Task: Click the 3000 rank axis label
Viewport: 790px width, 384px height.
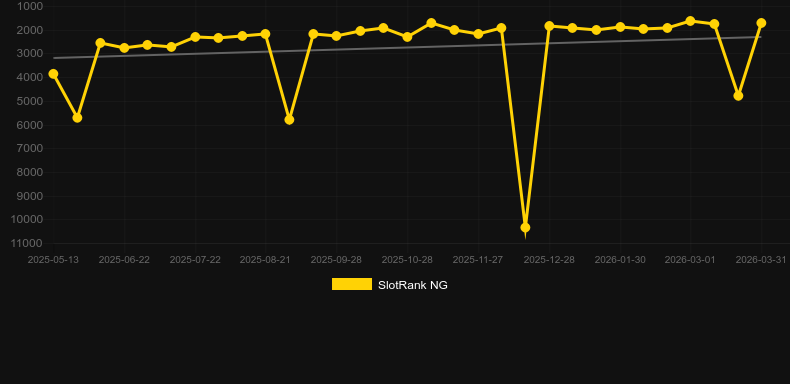Action: [x=30, y=54]
